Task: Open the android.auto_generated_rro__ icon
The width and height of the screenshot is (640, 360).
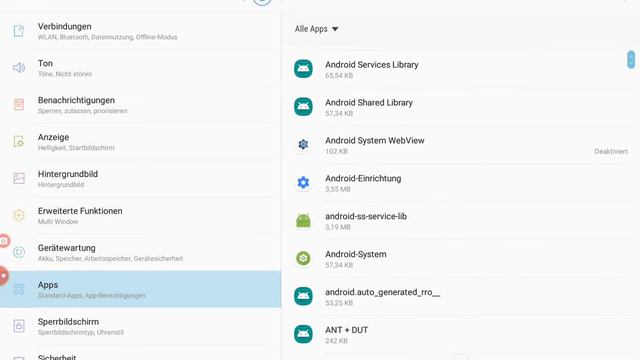Action: tap(303, 296)
